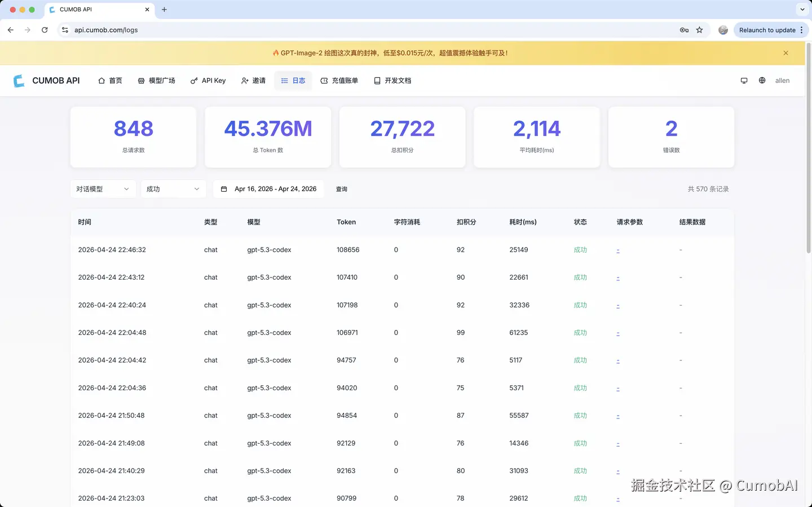Select the CUMOB API browser tab
The height and width of the screenshot is (507, 812).
(x=99, y=10)
